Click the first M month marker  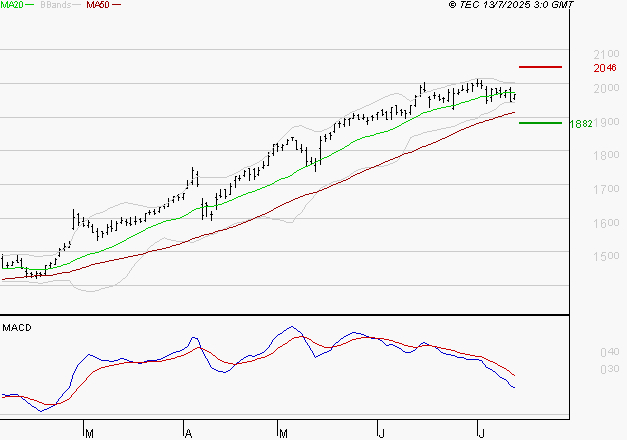click(90, 433)
